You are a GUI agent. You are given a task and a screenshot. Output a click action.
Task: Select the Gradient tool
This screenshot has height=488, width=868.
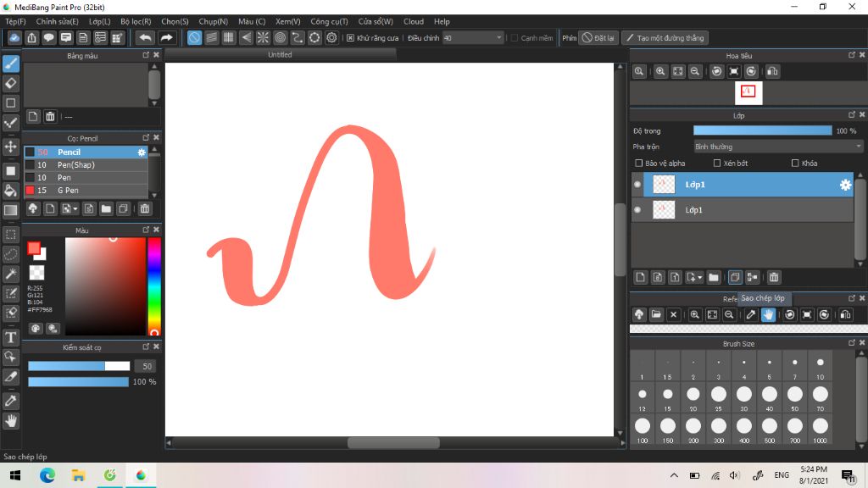click(x=10, y=210)
